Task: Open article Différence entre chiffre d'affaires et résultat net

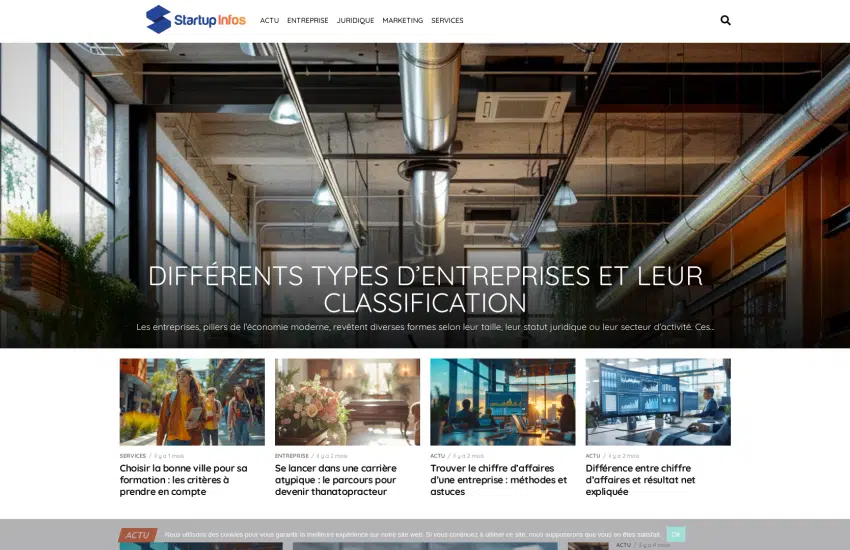Action: tap(640, 480)
